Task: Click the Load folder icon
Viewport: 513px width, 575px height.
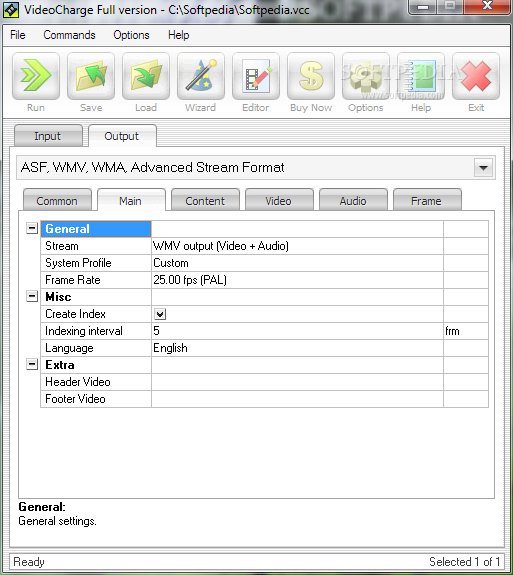Action: point(146,76)
